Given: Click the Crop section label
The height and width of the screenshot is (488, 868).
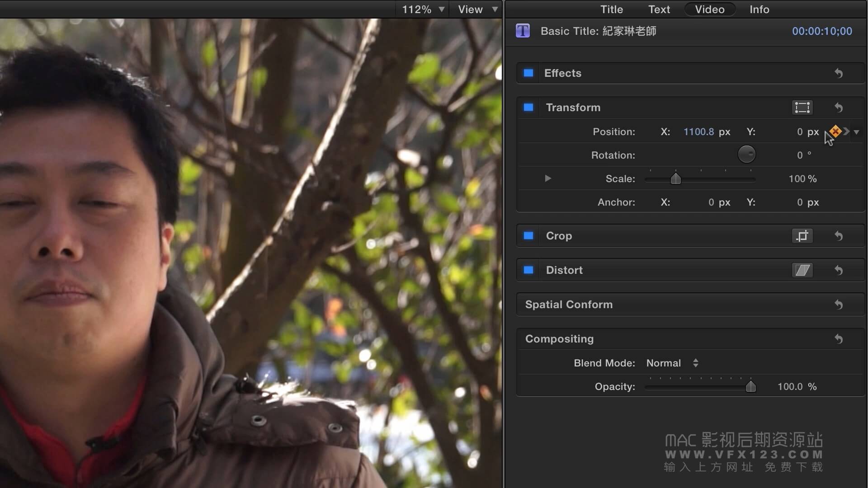Looking at the screenshot, I should (x=559, y=236).
